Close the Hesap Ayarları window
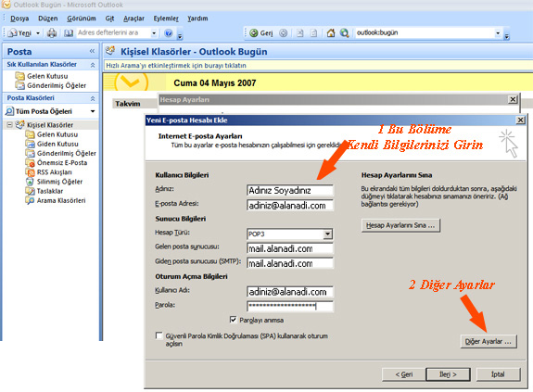This screenshot has width=533, height=392. 513,99
